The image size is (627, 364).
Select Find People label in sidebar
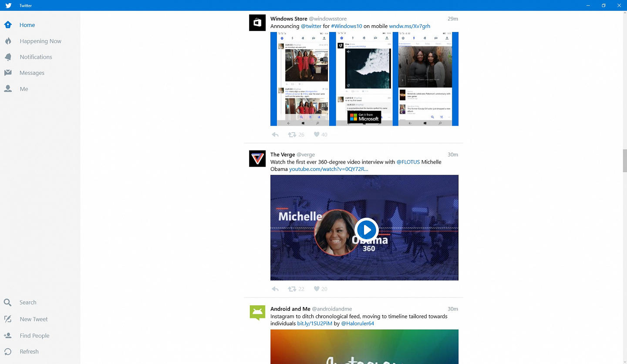(x=34, y=335)
